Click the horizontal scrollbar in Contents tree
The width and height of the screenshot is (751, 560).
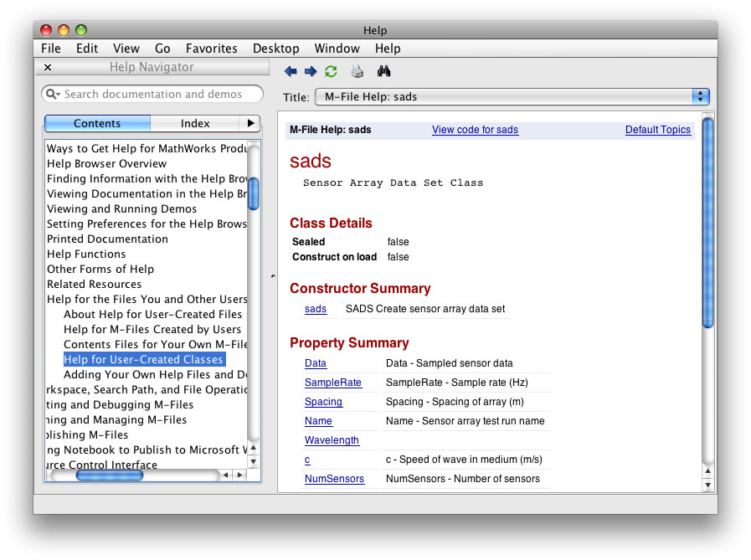pos(109,475)
